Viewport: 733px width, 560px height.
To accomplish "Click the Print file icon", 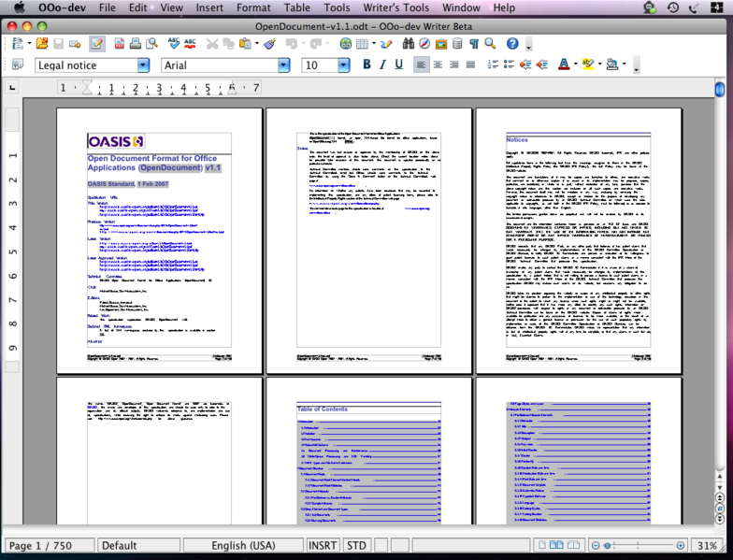I will pyautogui.click(x=136, y=44).
